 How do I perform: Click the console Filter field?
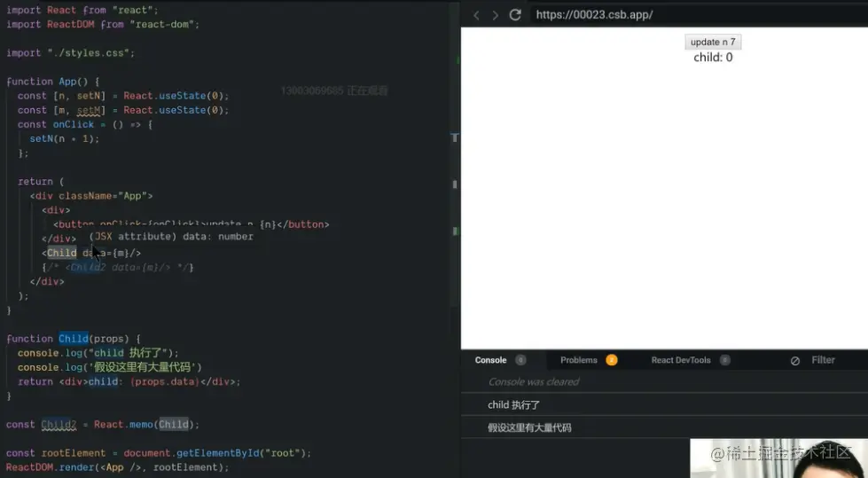(x=823, y=360)
